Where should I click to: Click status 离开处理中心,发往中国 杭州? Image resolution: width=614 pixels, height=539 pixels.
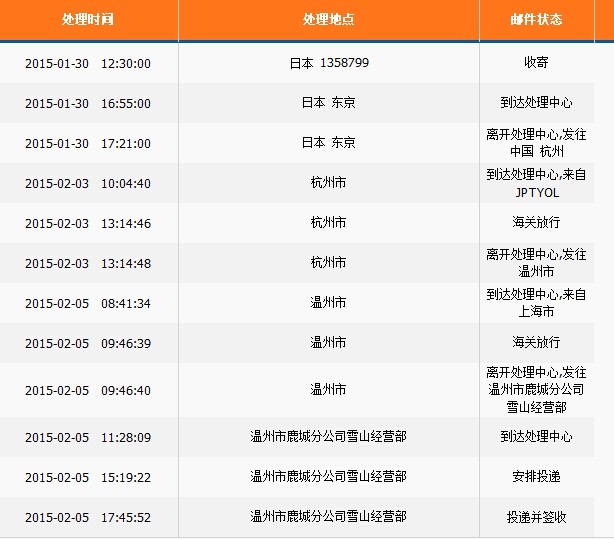tap(536, 143)
